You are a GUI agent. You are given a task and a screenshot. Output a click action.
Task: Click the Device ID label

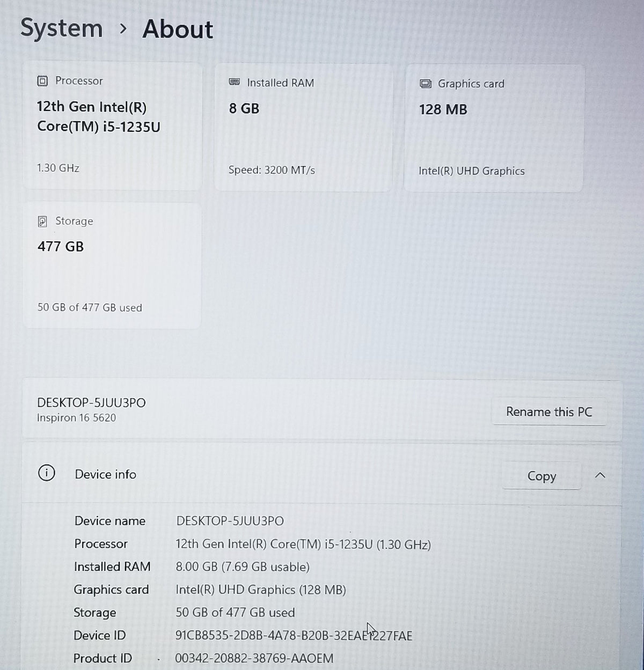pos(100,636)
